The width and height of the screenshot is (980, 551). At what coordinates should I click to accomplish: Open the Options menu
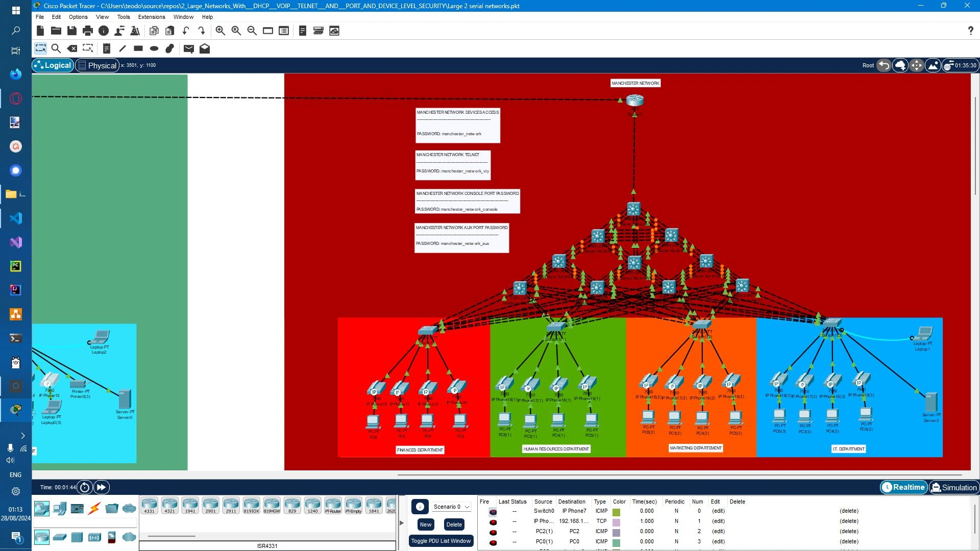(78, 17)
